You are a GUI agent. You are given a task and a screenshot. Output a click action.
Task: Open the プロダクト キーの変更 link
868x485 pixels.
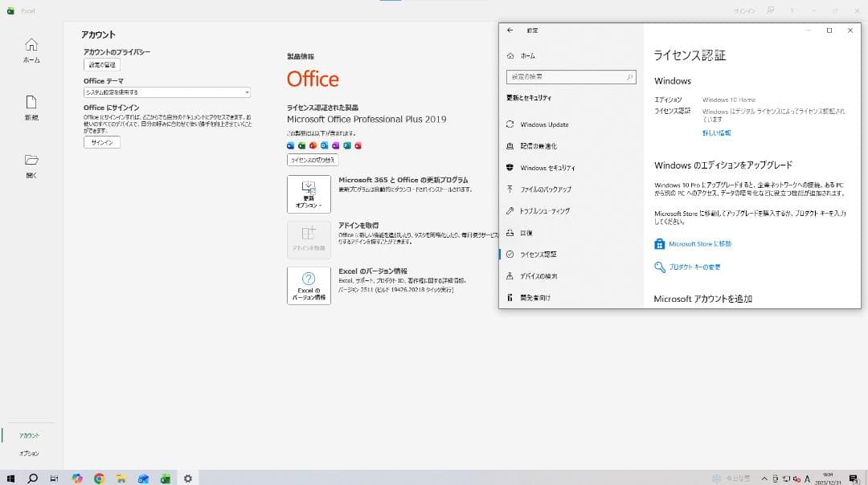(694, 267)
